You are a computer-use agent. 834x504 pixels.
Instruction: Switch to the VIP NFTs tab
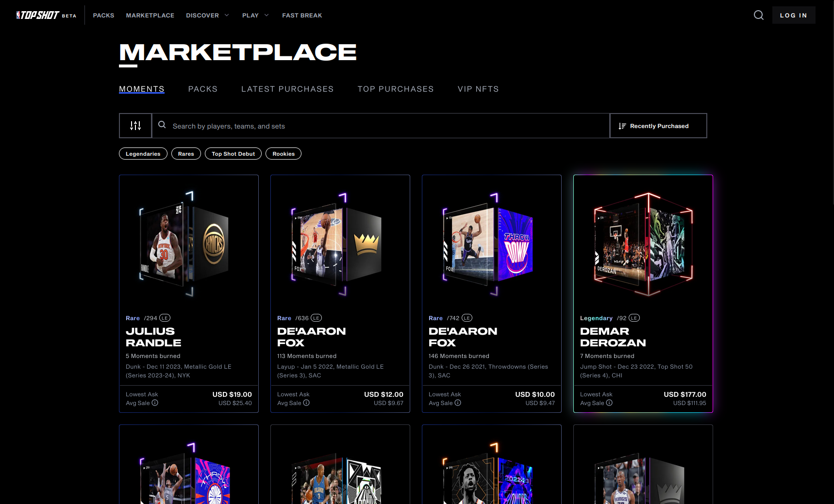pos(478,89)
